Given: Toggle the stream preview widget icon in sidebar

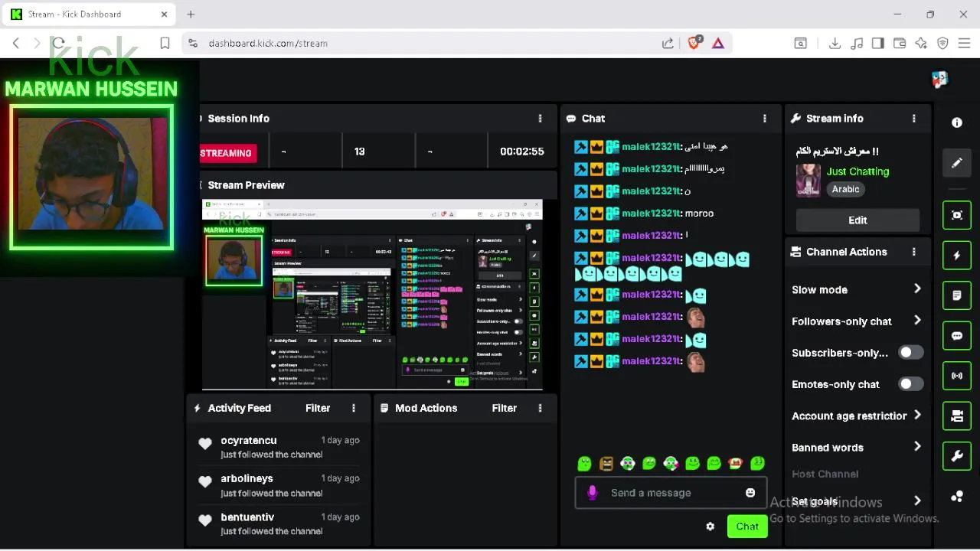Looking at the screenshot, I should pos(957,215).
